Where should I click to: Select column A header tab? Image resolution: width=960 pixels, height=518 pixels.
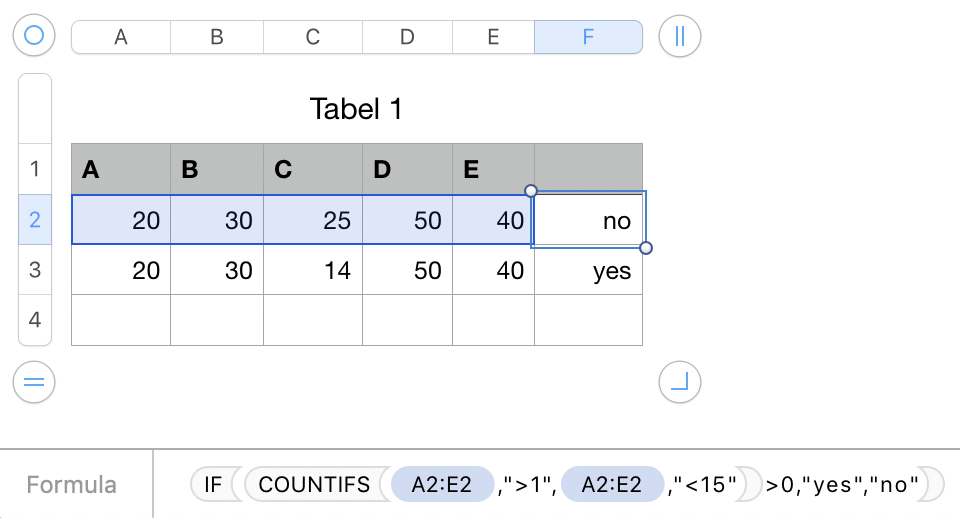(121, 37)
